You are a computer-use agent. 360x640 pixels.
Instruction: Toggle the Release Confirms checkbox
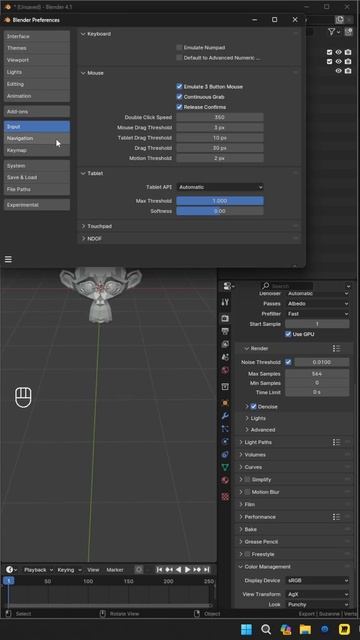tap(179, 107)
